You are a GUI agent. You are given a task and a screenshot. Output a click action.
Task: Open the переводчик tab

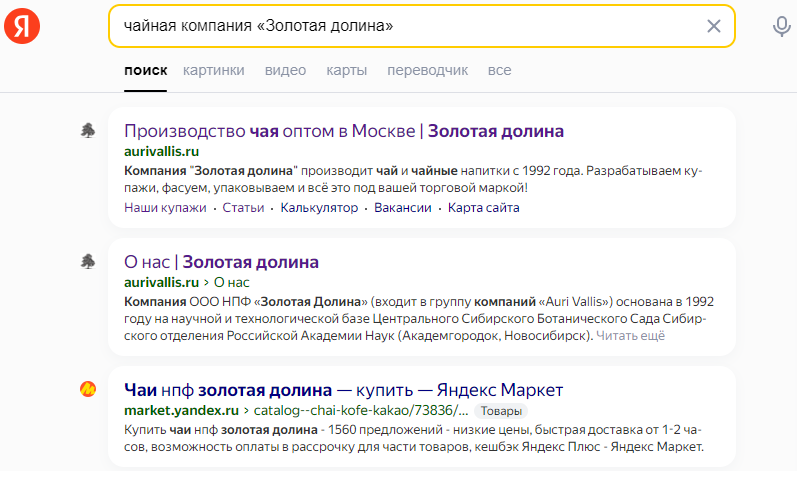(427, 70)
